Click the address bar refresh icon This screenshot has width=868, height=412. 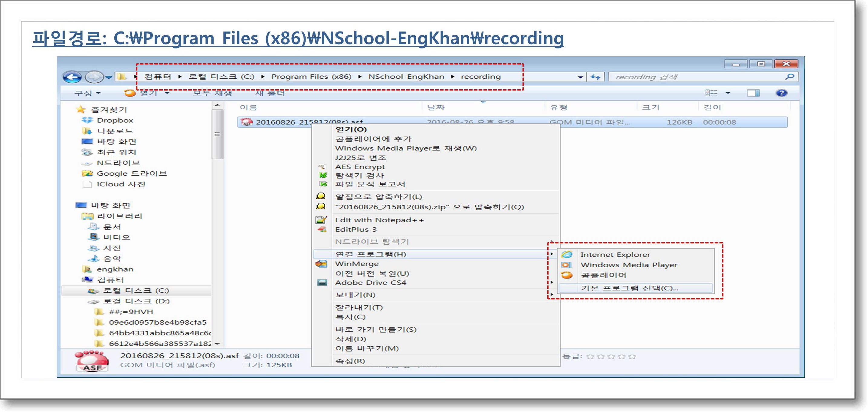(x=595, y=77)
